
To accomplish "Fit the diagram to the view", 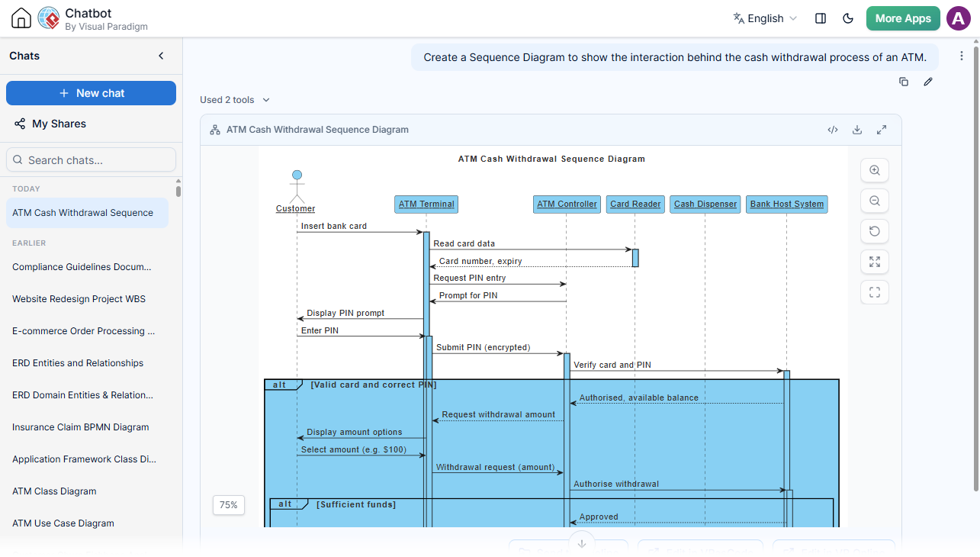I will [x=875, y=262].
